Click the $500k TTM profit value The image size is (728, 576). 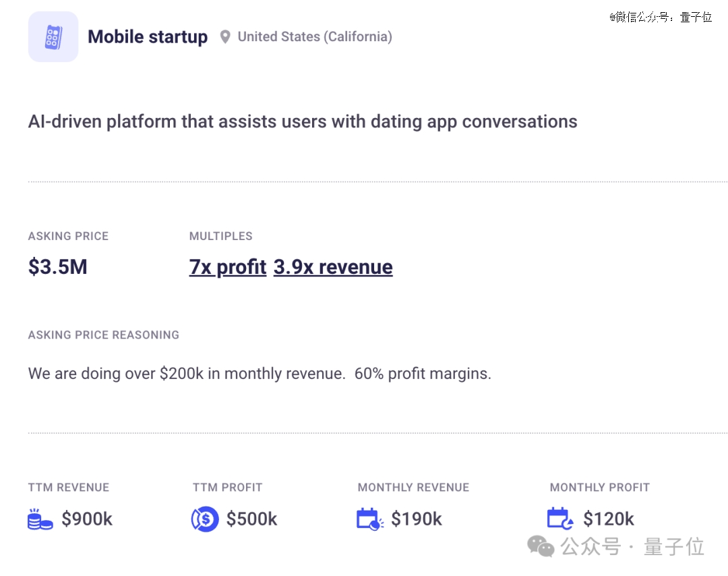coord(251,519)
